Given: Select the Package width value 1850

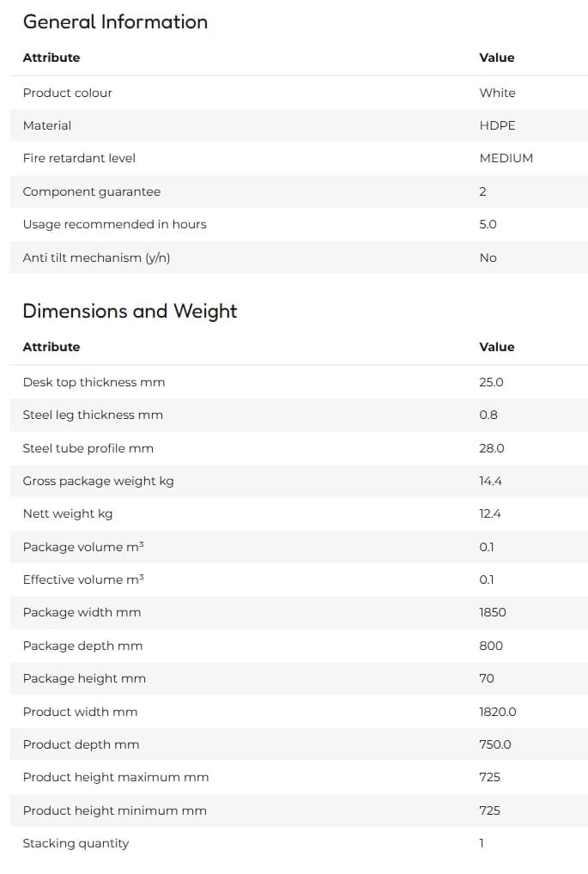Looking at the screenshot, I should click(x=493, y=612).
